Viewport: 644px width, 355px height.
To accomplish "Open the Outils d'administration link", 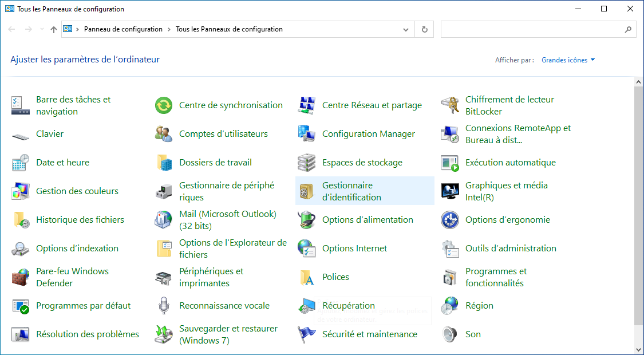I will pos(511,249).
